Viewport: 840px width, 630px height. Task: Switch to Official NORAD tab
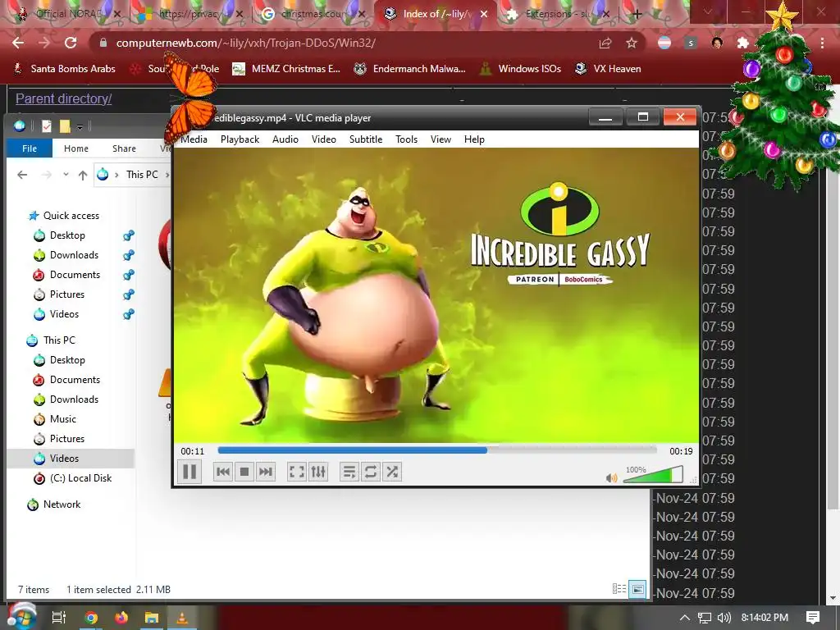[68, 14]
